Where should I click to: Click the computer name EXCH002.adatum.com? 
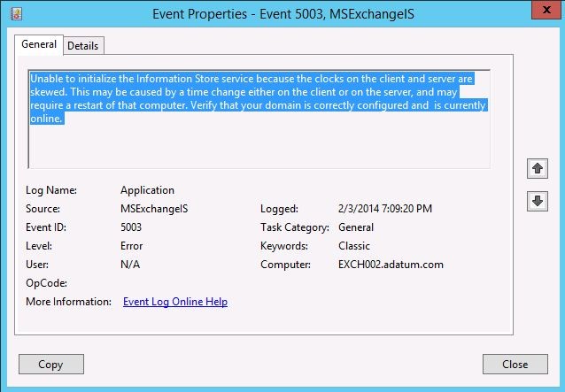pyautogui.click(x=391, y=265)
